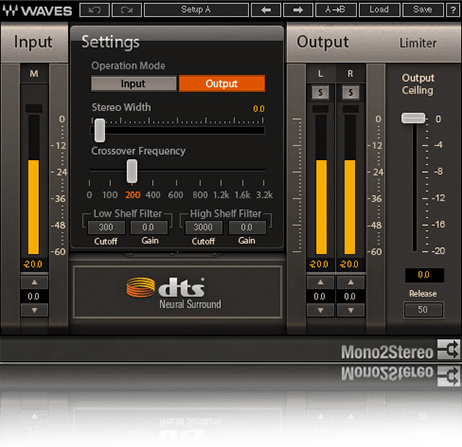Decrease input M gain with down arrow
462x447 pixels.
(34, 310)
